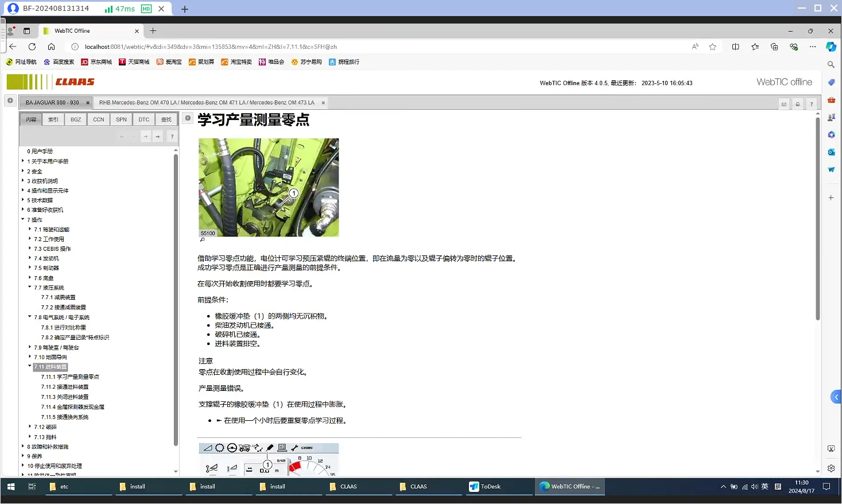Viewport: 842px width, 504px height.
Task: Collapse the left navigation panel toggle
Action: point(10,100)
